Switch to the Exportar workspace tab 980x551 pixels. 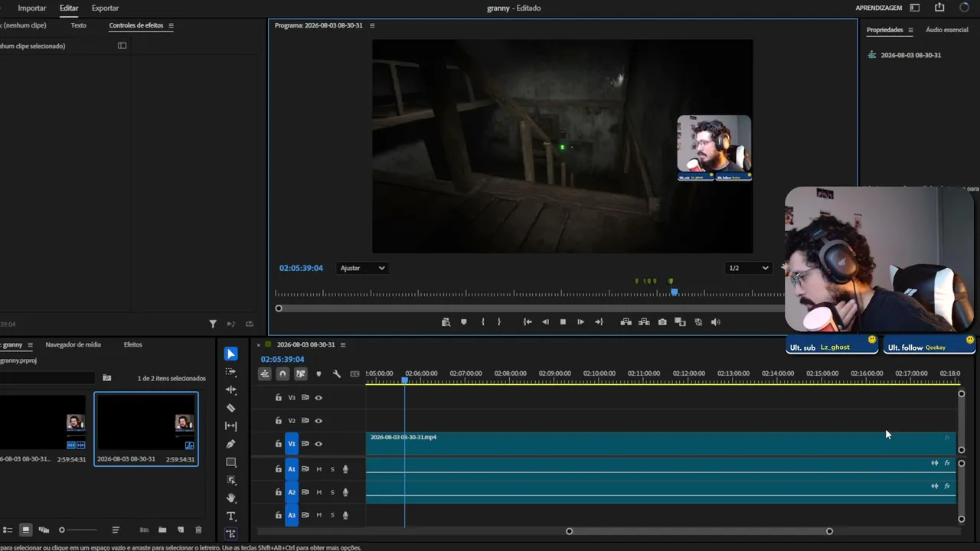pos(105,8)
